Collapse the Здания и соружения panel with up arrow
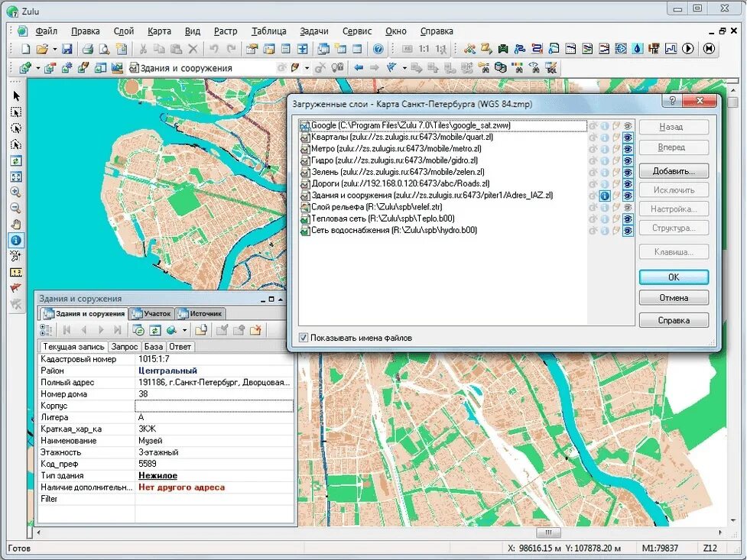This screenshot has height=560, width=747. pyautogui.click(x=281, y=299)
